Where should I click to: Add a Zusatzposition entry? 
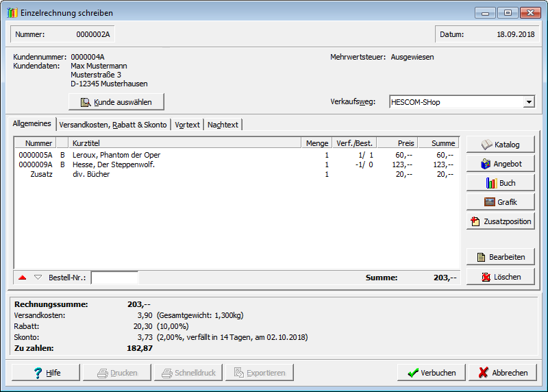499,221
